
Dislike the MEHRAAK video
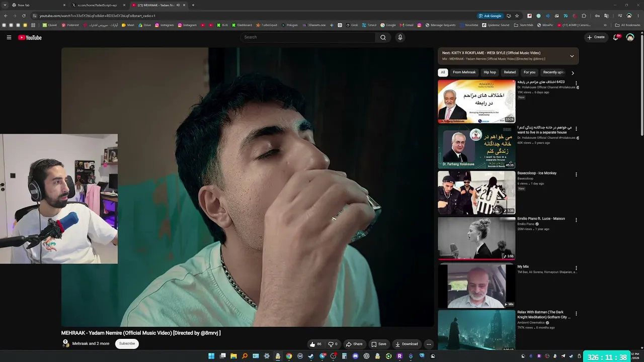[333, 344]
